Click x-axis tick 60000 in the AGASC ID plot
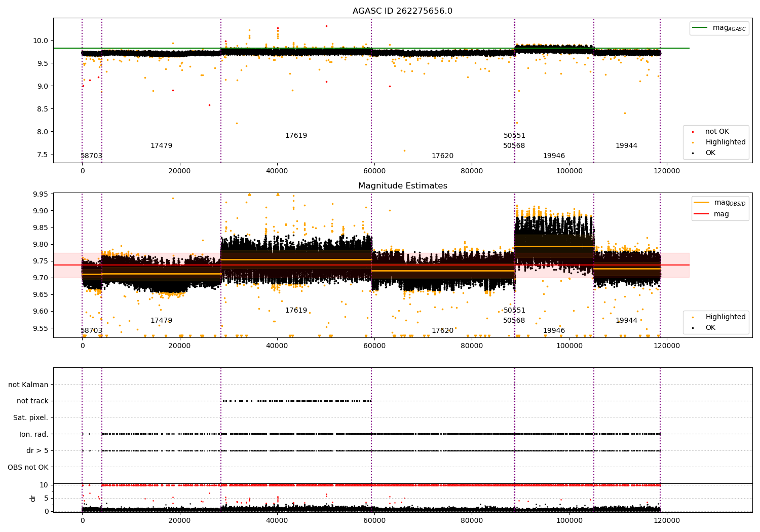 [x=374, y=171]
